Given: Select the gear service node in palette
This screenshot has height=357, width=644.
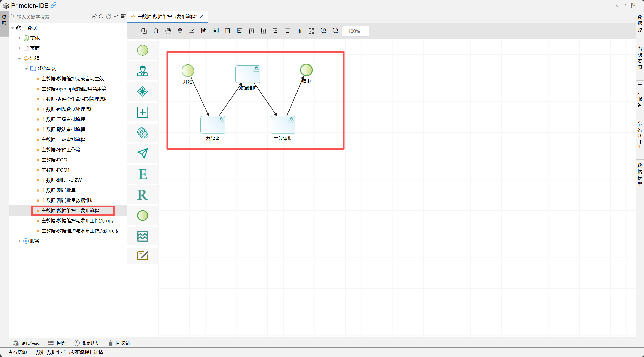Looking at the screenshot, I should pos(142,133).
